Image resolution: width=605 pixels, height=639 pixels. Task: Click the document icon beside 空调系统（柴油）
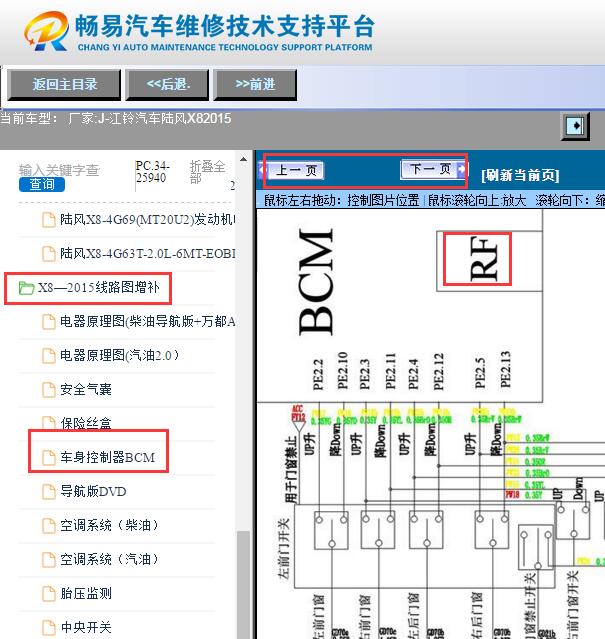pos(49,525)
